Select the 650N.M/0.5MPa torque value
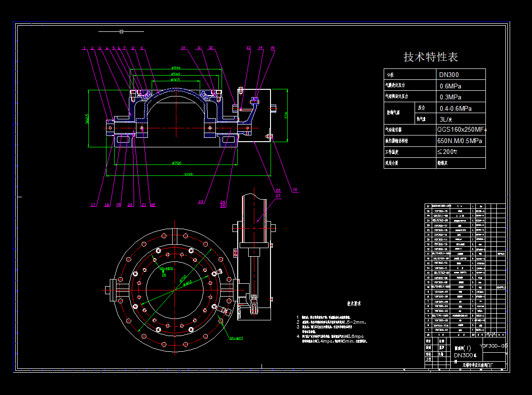 pyautogui.click(x=460, y=141)
